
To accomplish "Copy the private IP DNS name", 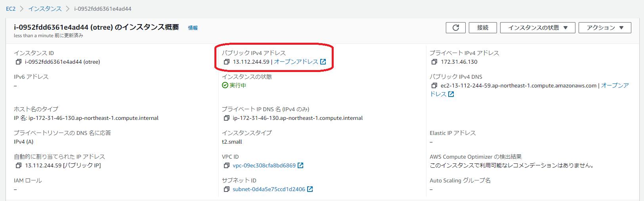I will tap(227, 118).
